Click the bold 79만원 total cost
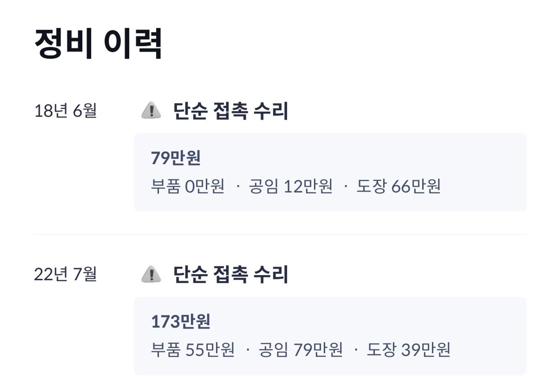Viewport: 560px width, 392px height. tap(176, 158)
